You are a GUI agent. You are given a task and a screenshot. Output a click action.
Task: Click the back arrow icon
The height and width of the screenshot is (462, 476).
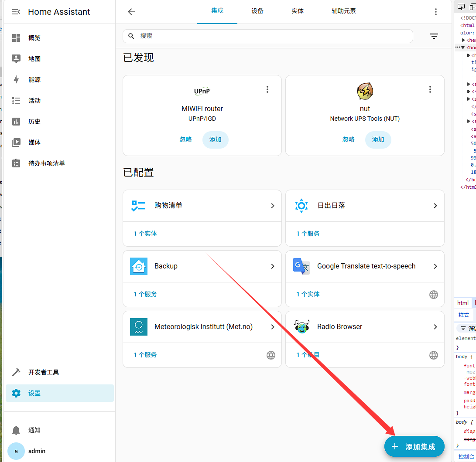point(131,12)
